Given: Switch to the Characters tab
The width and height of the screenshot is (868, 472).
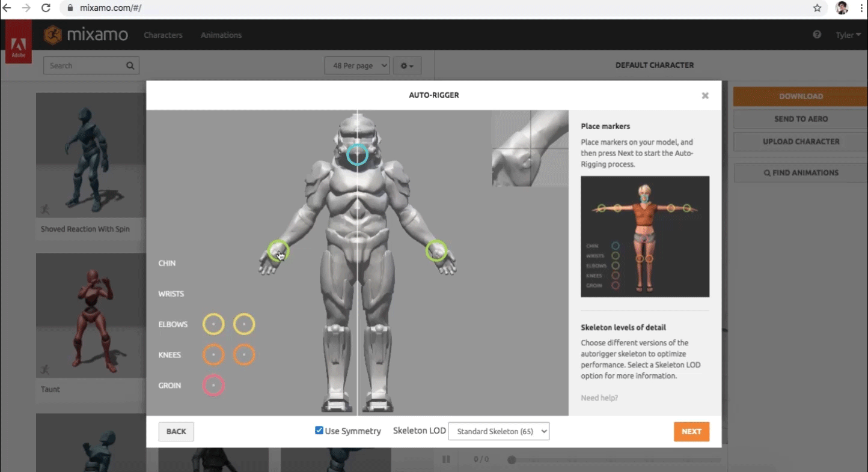Looking at the screenshot, I should pyautogui.click(x=163, y=35).
